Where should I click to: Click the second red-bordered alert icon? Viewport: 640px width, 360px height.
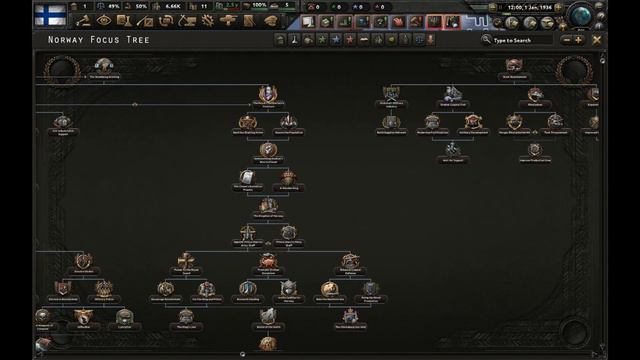tap(452, 22)
